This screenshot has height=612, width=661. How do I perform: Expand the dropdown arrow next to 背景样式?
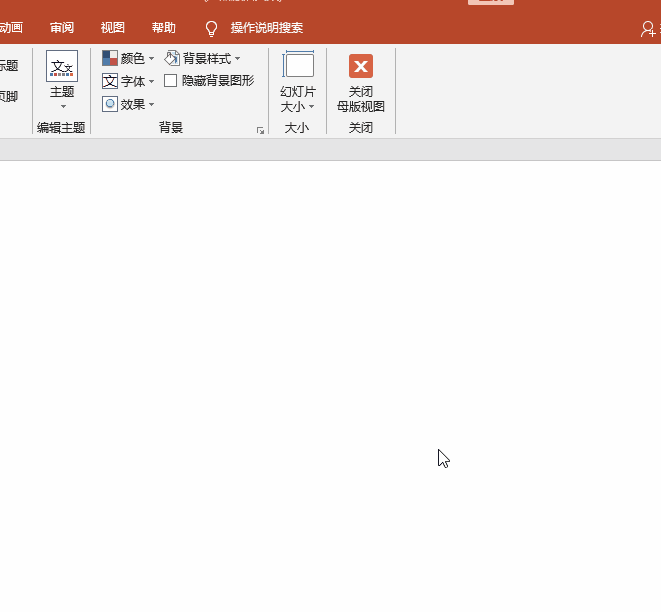coord(238,59)
